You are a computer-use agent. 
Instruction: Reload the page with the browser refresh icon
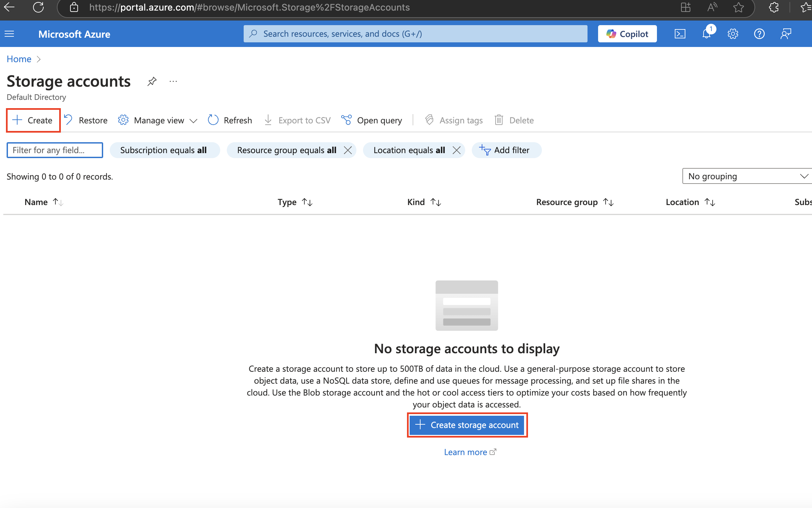[38, 7]
